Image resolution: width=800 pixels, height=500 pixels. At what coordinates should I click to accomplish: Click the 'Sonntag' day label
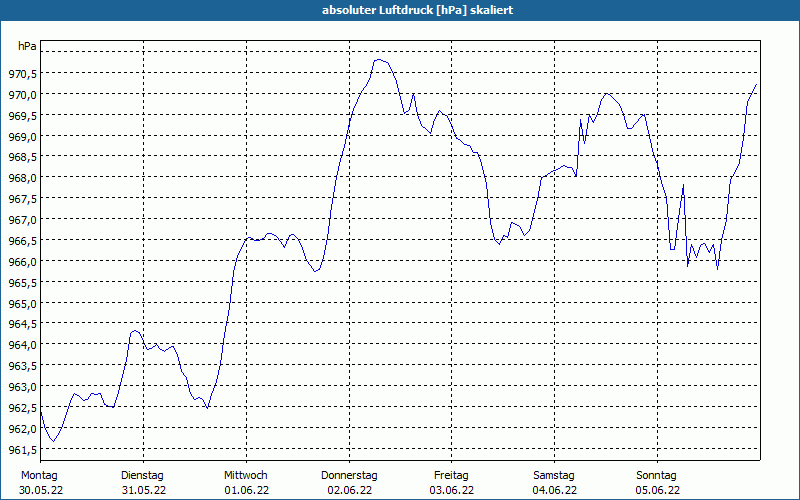pos(656,476)
